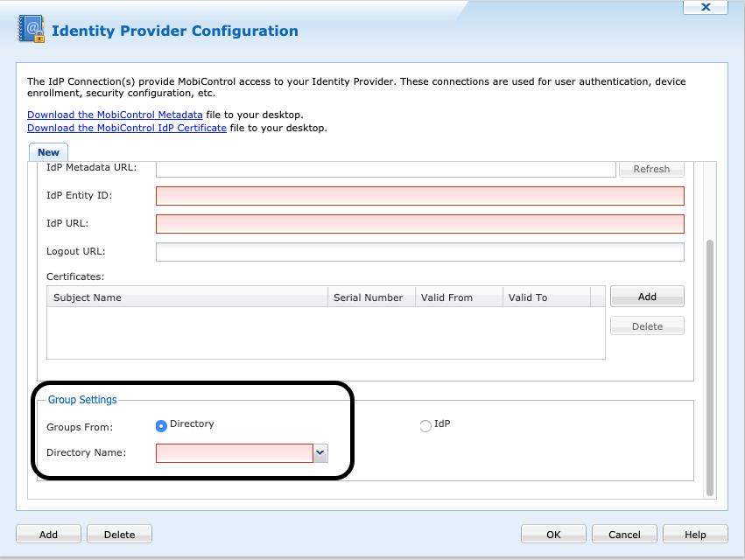Screen dimensions: 745x560
Task: Click the vertical scrollbar in settings panel
Action: pyautogui.click(x=710, y=367)
